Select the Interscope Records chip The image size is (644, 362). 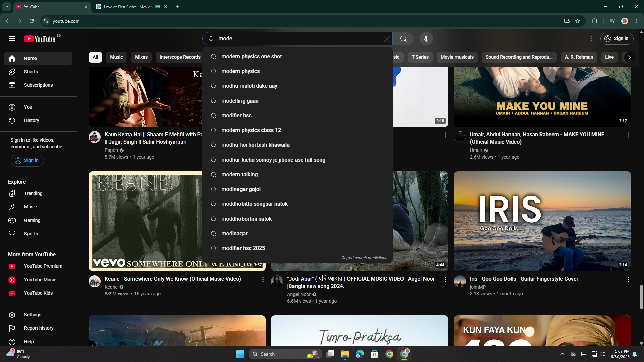coord(180,57)
